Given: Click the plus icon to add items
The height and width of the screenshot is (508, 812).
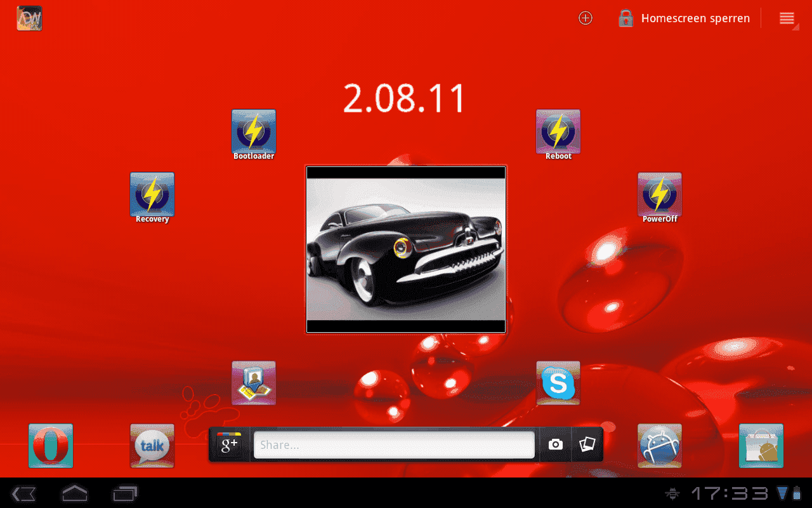Looking at the screenshot, I should pos(586,18).
